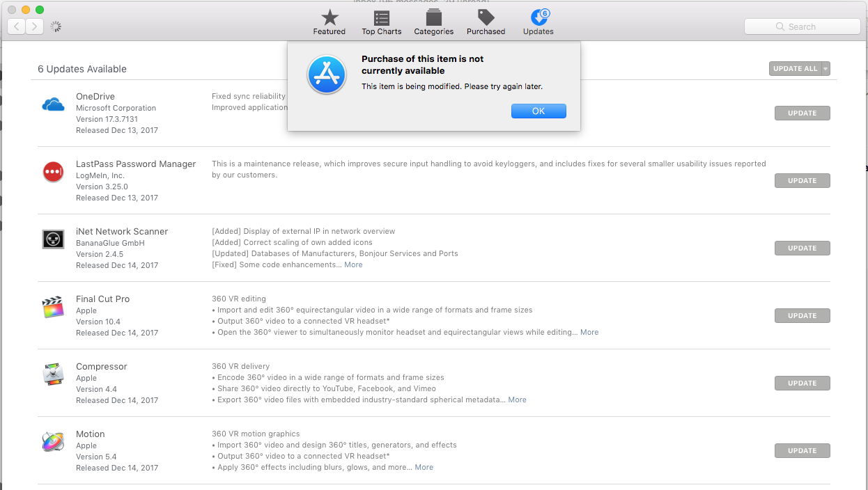This screenshot has width=868, height=490.
Task: Click the OneDrive cloud app icon
Action: [x=53, y=105]
